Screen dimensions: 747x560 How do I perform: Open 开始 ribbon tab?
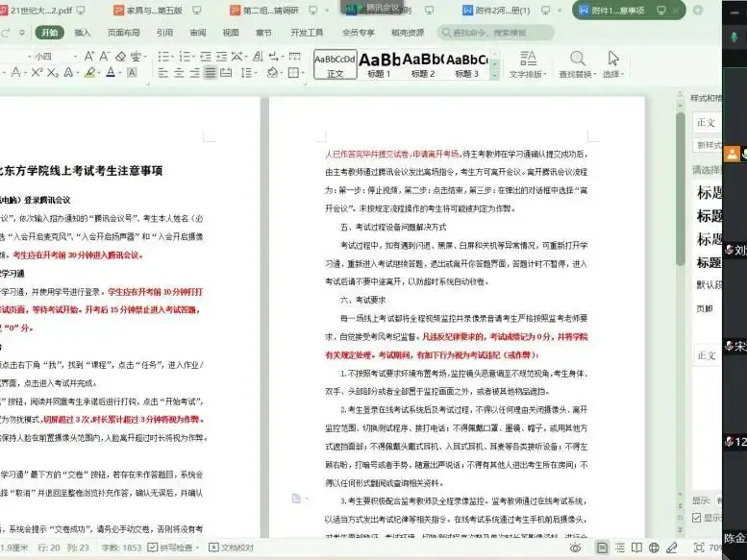point(50,33)
